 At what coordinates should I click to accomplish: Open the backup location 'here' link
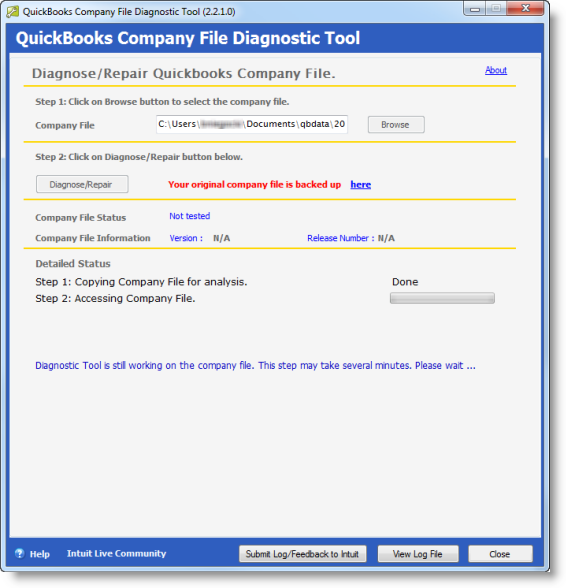tap(360, 184)
